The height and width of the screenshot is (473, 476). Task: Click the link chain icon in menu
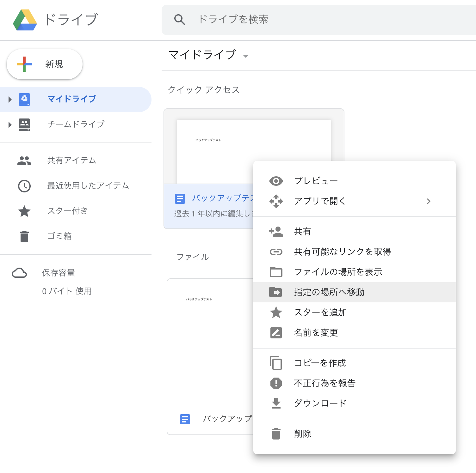pyautogui.click(x=276, y=252)
